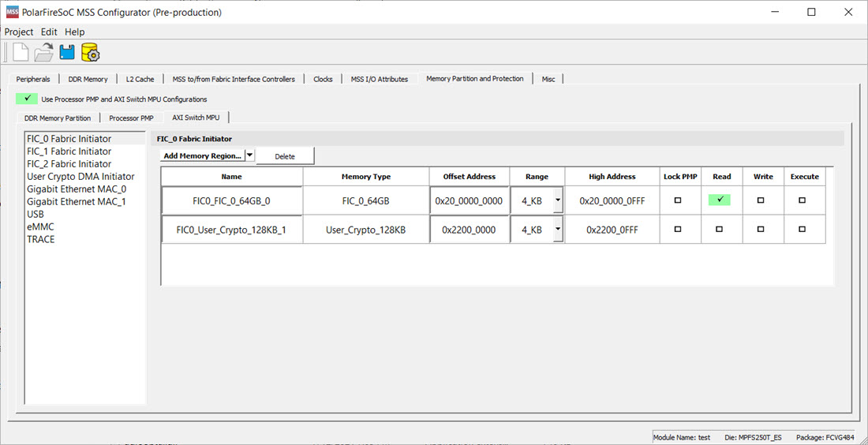The height and width of the screenshot is (445, 868).
Task: Select FIC_2 Fabric Initiator in list
Action: [69, 164]
